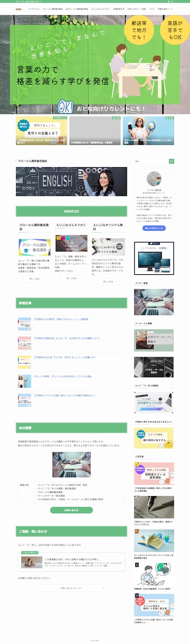This screenshot has width=190, height=644.
Task: Open article 【不登校の初期対応】 about observing the child
Action: point(71,343)
